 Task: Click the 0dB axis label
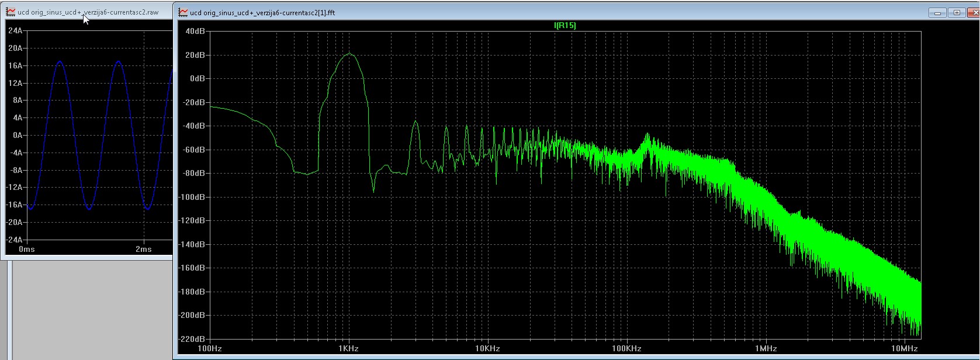[x=198, y=78]
